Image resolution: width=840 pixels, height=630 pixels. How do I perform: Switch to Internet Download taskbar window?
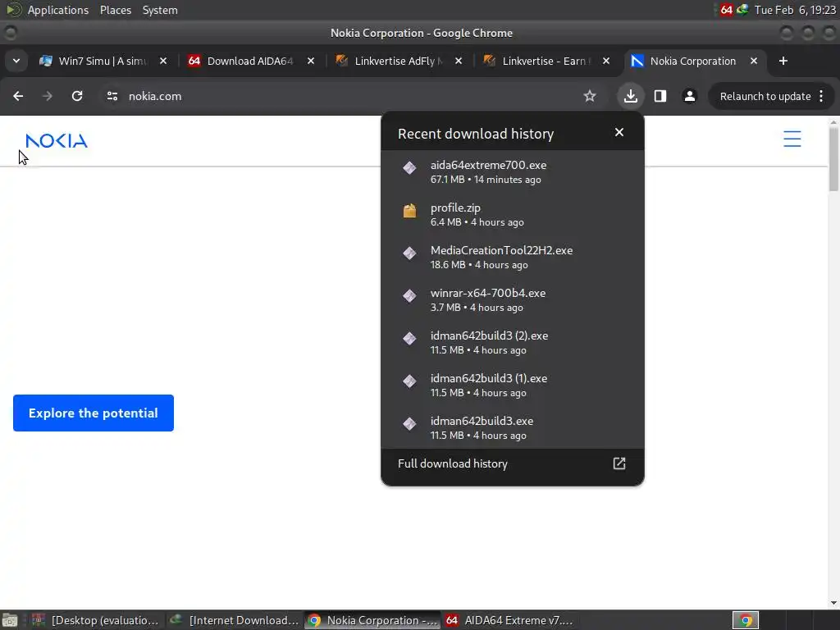coord(234,620)
